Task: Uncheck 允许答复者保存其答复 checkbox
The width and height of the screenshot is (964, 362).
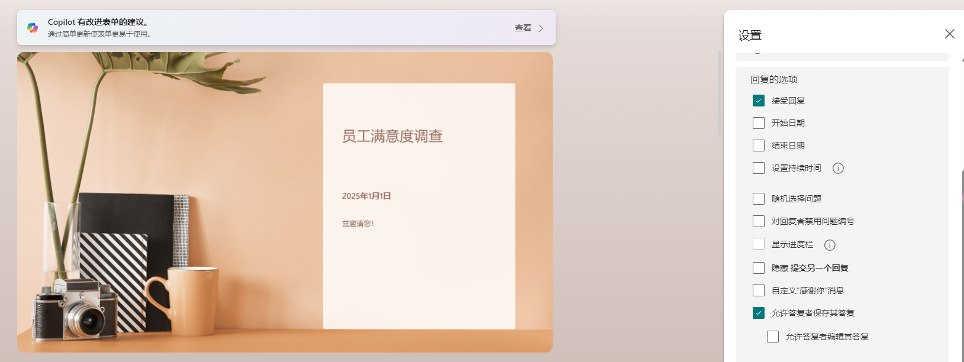Action: coord(759,313)
